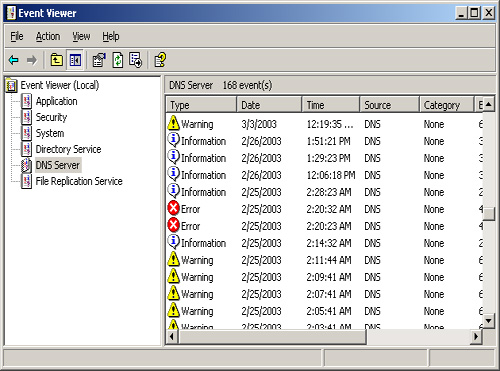Viewport: 500px width, 371px height.
Task: Select the Information event at 2:14:32 AM
Action: [324, 243]
